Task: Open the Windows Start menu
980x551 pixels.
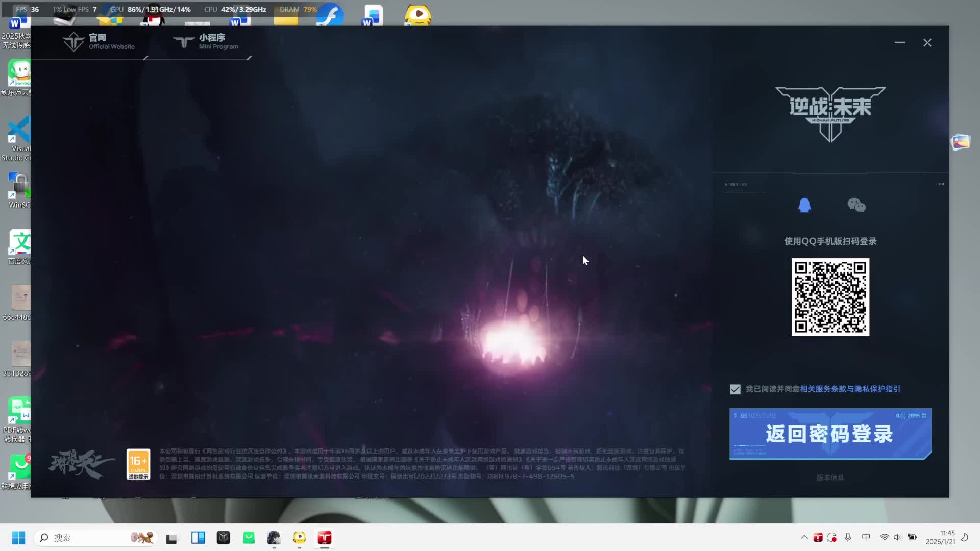Action: click(x=18, y=538)
